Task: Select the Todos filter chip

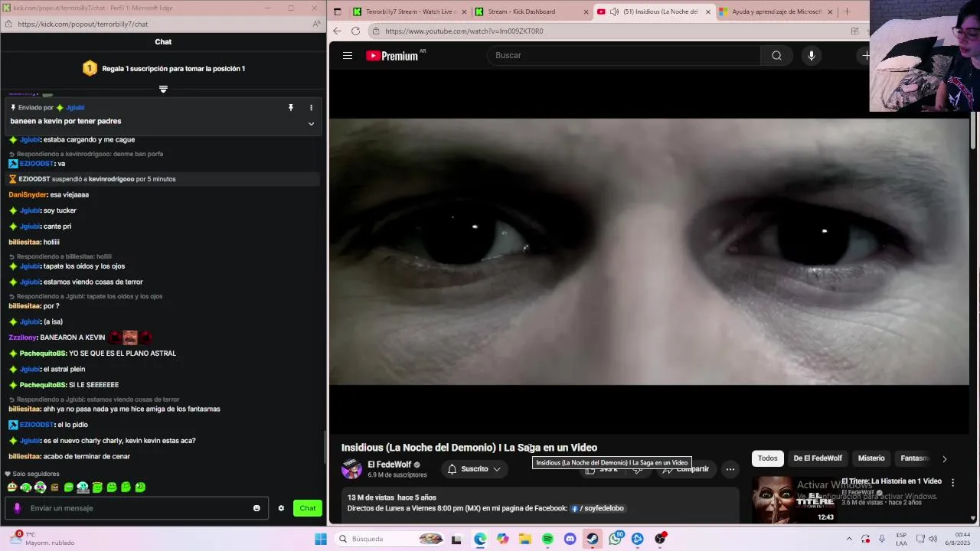Action: 767,458
